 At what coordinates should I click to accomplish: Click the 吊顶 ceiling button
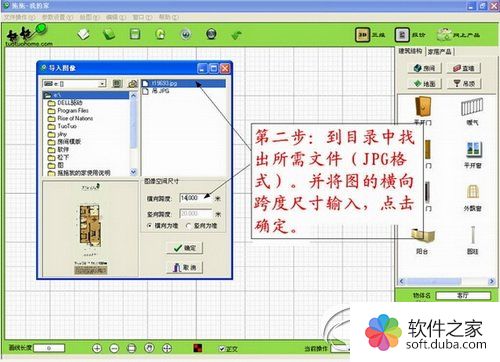click(464, 83)
